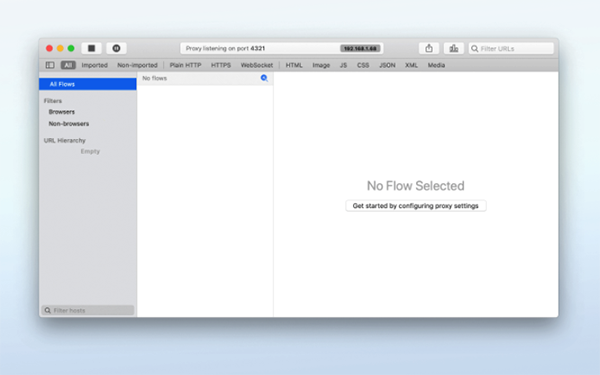Screen dimensions: 600x375
Task: Click Get started by configuring proxy settings
Action: (416, 206)
